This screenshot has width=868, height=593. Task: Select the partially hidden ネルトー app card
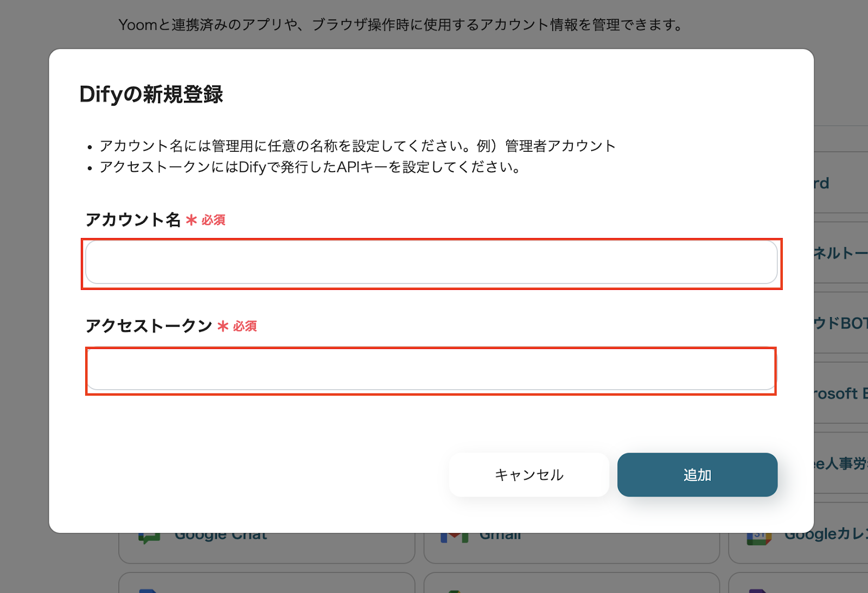[841, 253]
